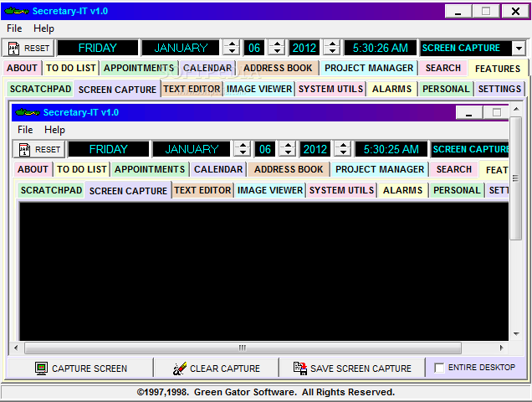The image size is (532, 402).
Task: Switch to the ABOUT tab
Action: pyautogui.click(x=22, y=68)
